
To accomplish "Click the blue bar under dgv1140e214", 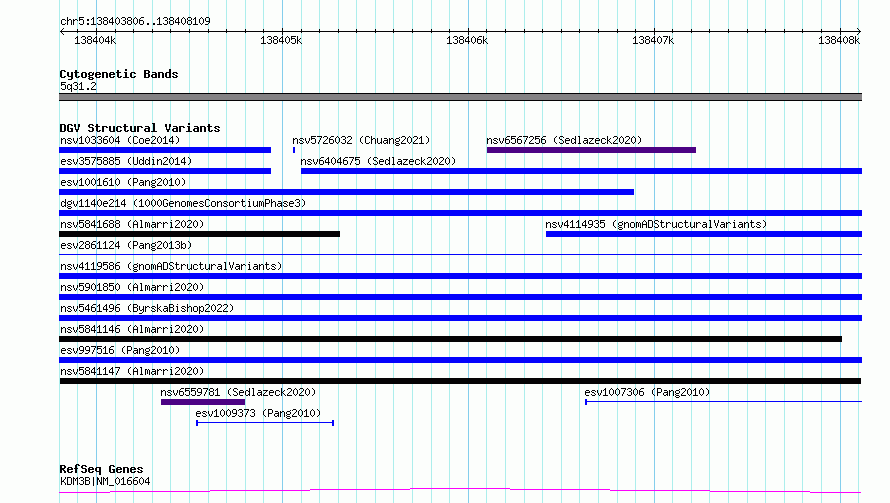I will click(x=460, y=213).
